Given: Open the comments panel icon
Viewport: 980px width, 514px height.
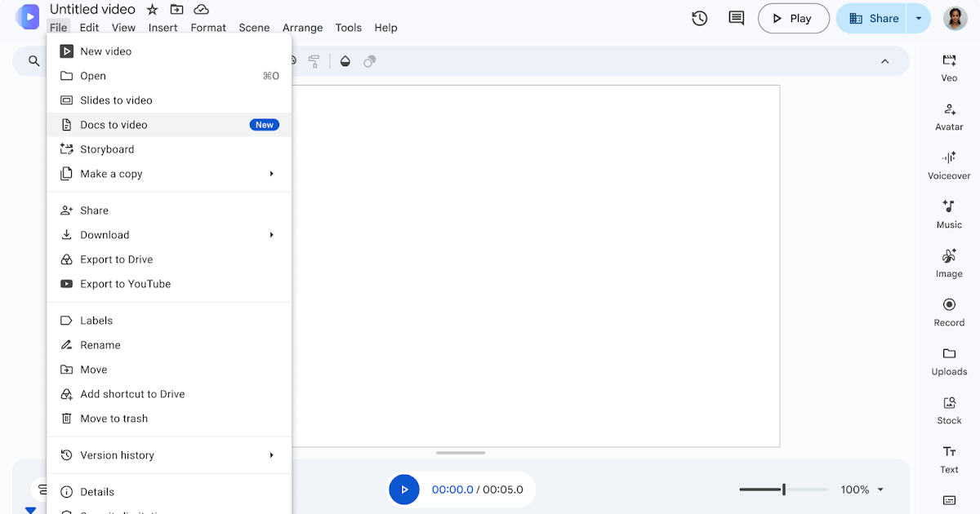Looking at the screenshot, I should click(x=737, y=18).
